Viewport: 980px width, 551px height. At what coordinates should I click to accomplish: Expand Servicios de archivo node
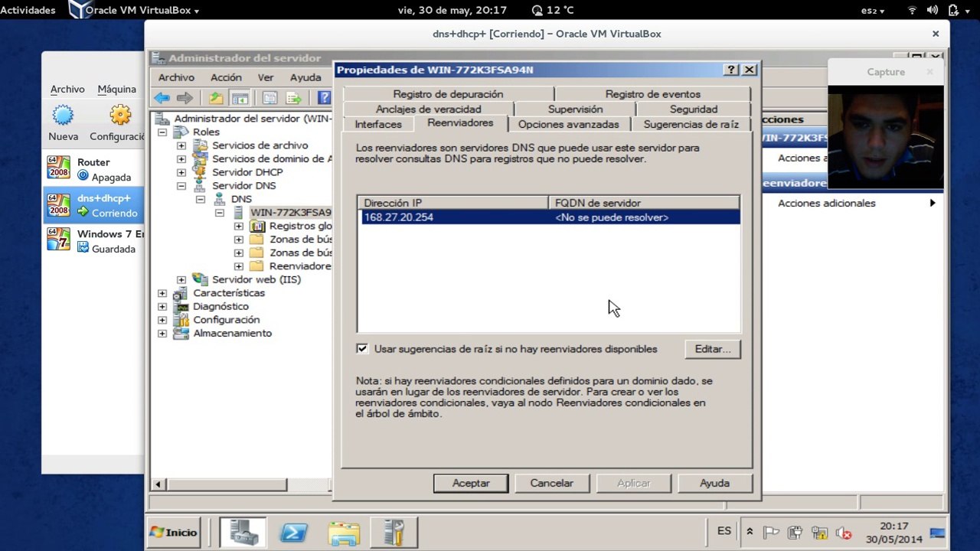click(181, 145)
